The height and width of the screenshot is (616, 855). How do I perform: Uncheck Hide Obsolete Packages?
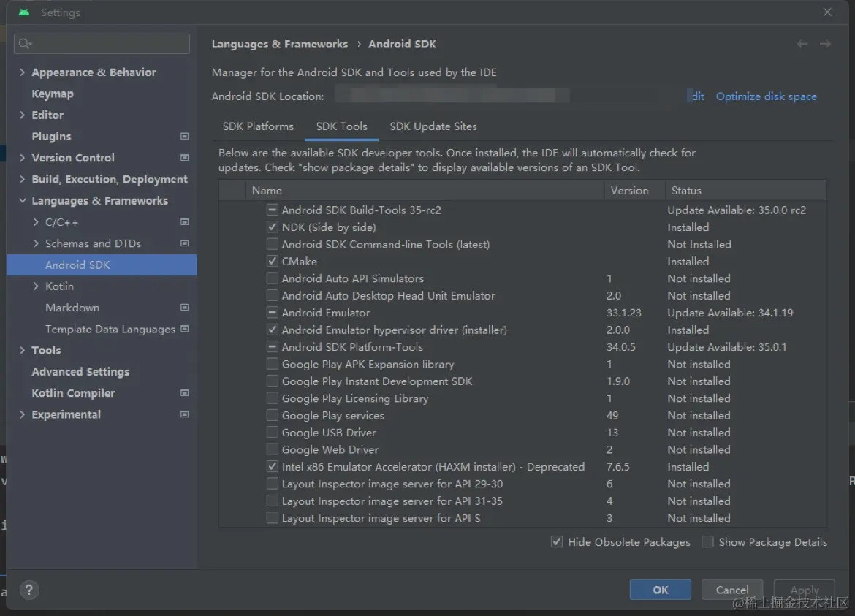pos(557,541)
